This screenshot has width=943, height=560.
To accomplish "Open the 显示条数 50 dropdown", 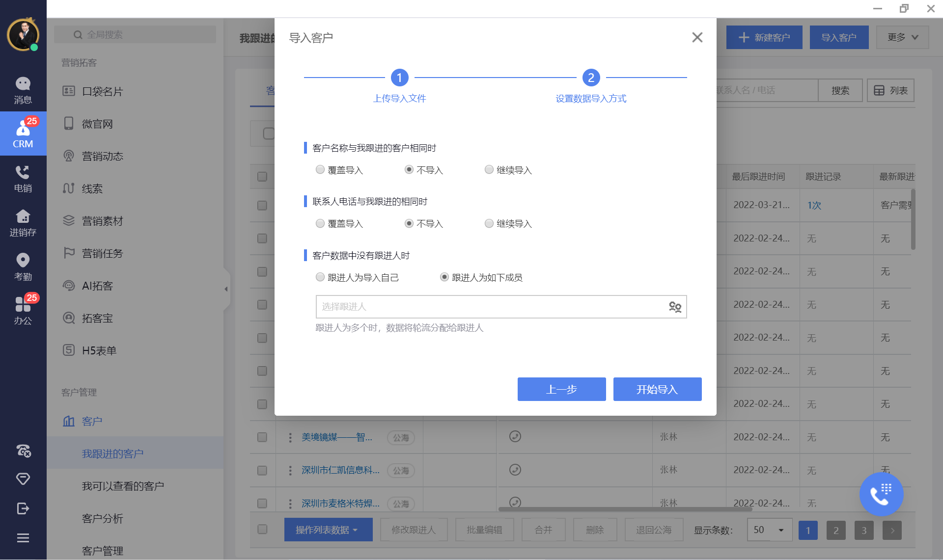I will pyautogui.click(x=769, y=530).
